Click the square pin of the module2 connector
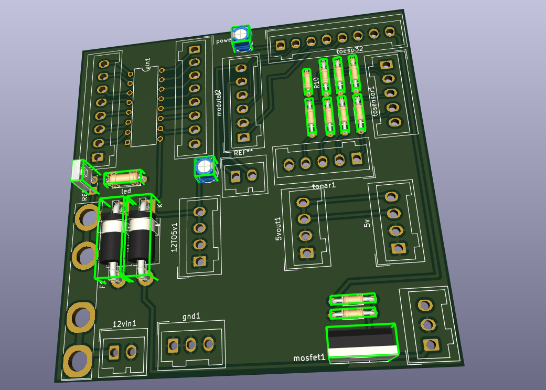 tap(244, 137)
